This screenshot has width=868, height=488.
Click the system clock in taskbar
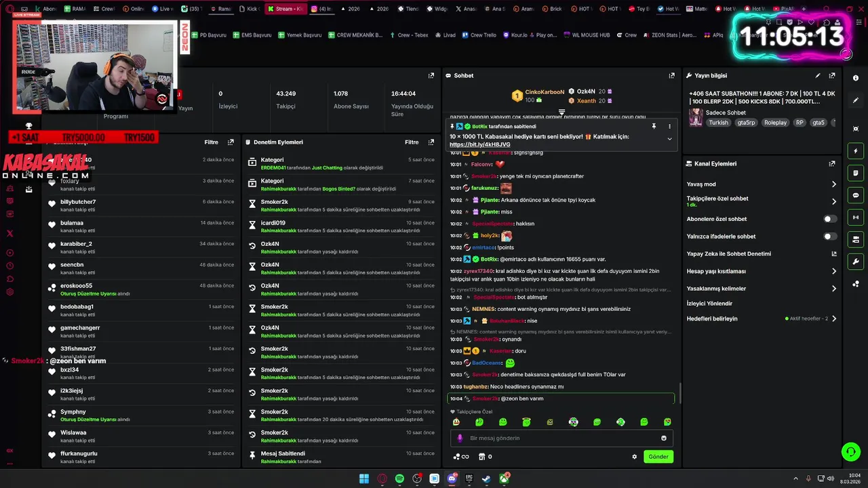click(850, 479)
